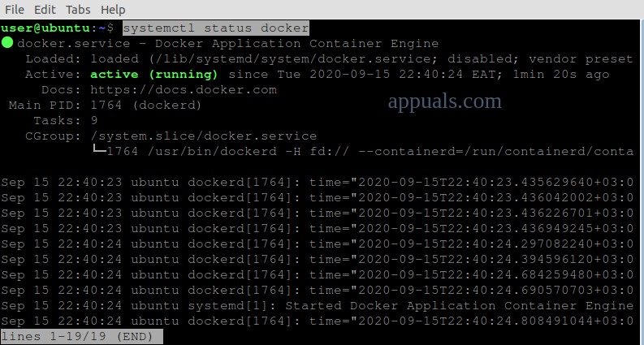Click log line with timestamp 23.436226701
Screen dimensions: 644x345
pyautogui.click(x=317, y=213)
